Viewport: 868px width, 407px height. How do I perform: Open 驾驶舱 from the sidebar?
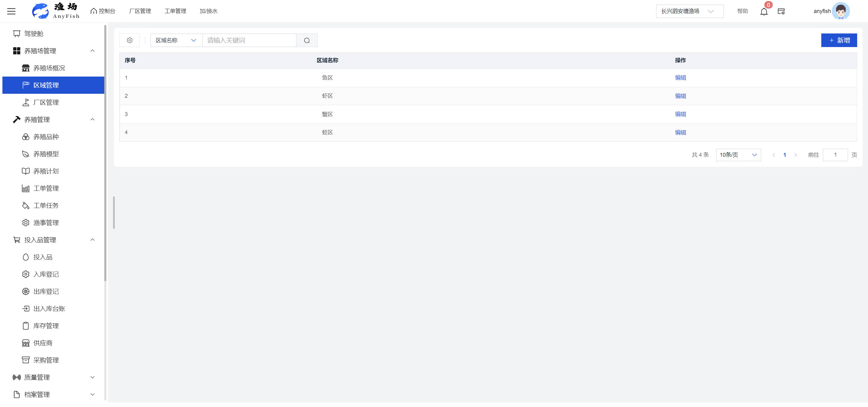[x=34, y=34]
